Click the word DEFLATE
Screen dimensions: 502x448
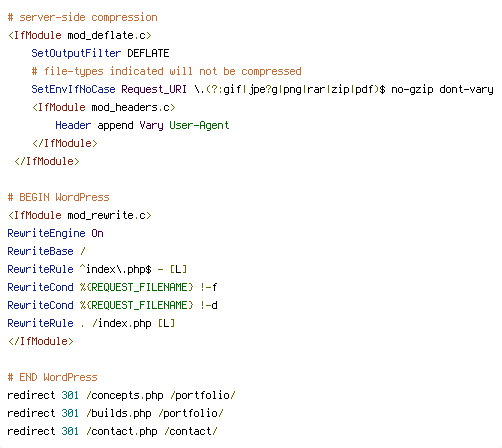tap(148, 53)
